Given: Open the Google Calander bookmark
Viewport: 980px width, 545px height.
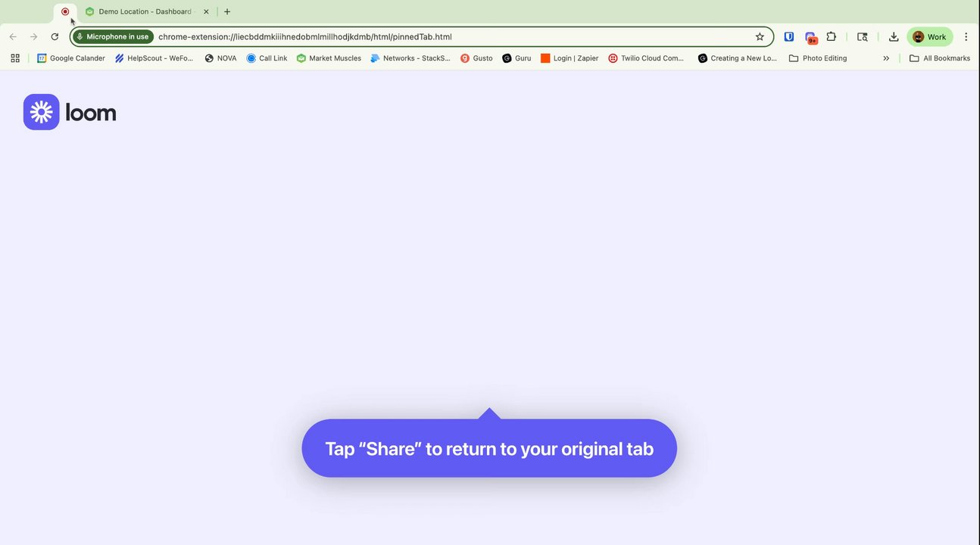Looking at the screenshot, I should (x=71, y=58).
